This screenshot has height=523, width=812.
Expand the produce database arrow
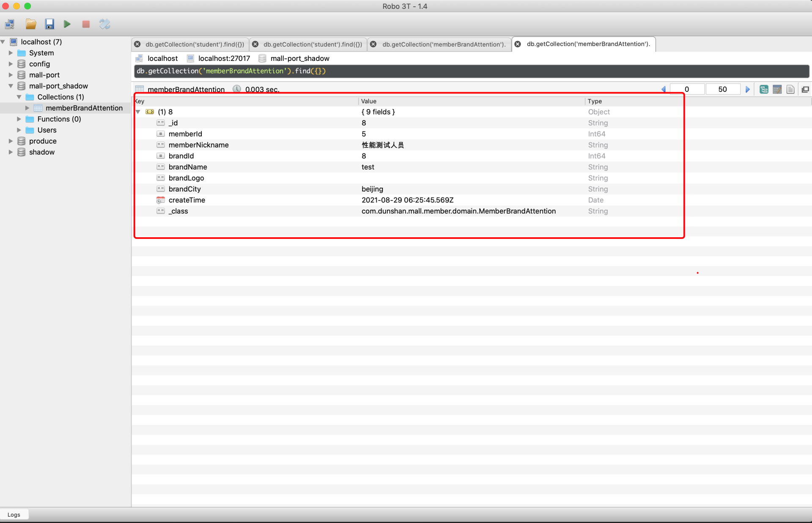(x=11, y=141)
